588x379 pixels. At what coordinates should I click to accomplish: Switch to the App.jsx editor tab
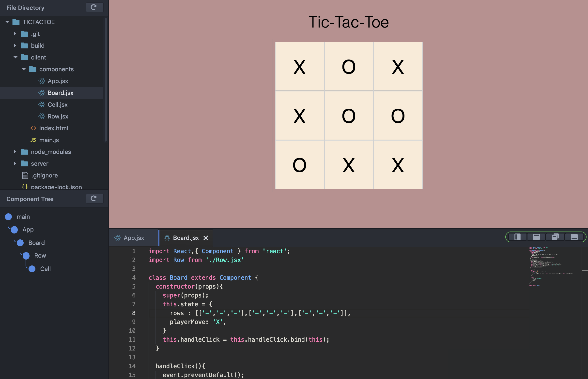pyautogui.click(x=133, y=238)
